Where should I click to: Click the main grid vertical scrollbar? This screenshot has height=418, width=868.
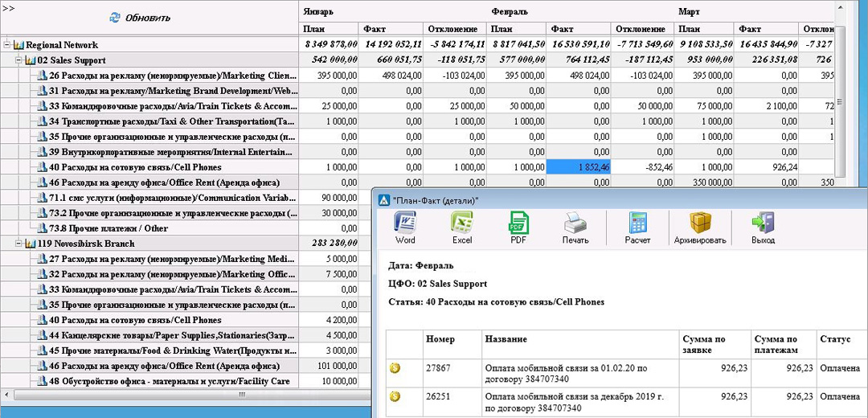pos(840,101)
